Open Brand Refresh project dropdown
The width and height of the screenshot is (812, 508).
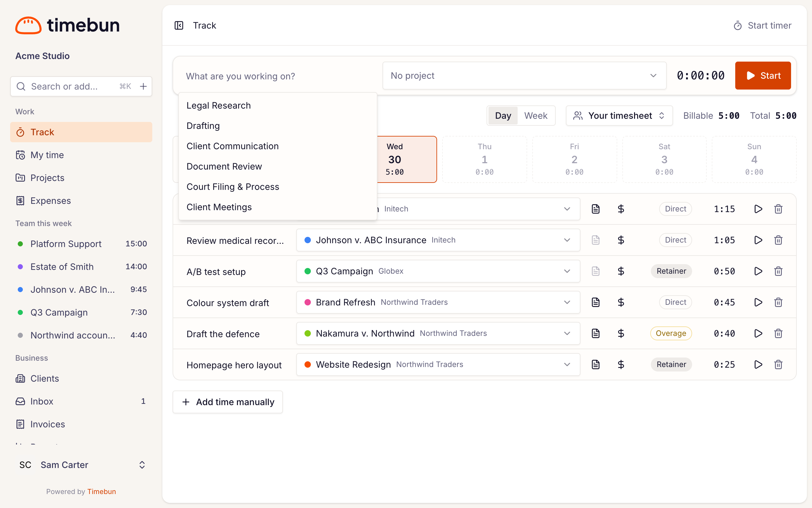pos(438,302)
